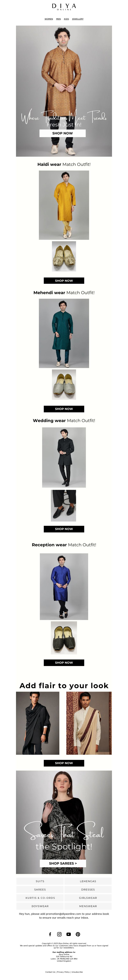Open the KURTIS & CO-ORDS category
128x980 pixels.
point(40,898)
